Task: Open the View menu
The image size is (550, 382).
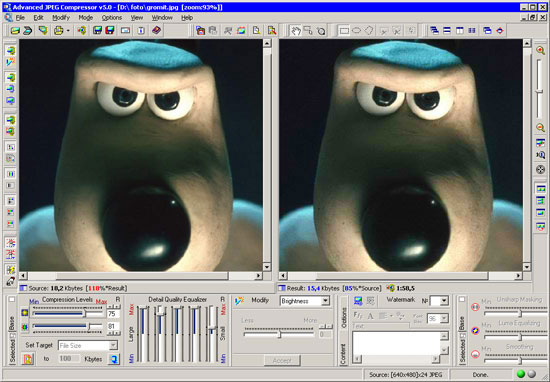Action: (137, 18)
